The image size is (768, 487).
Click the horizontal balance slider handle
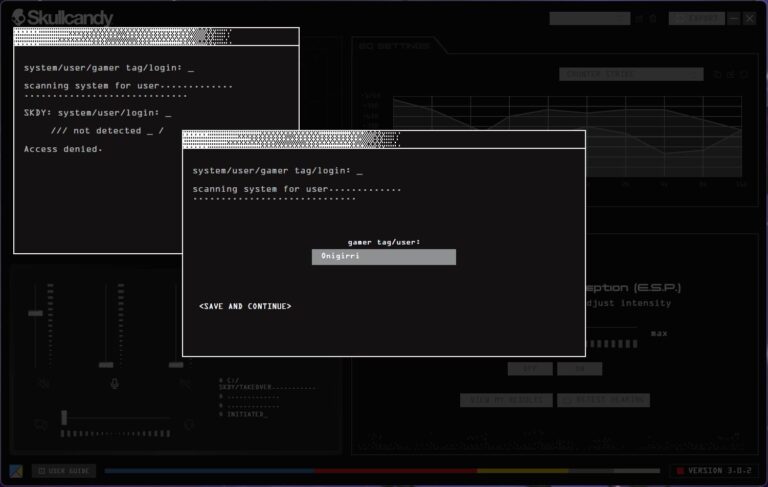point(64,417)
